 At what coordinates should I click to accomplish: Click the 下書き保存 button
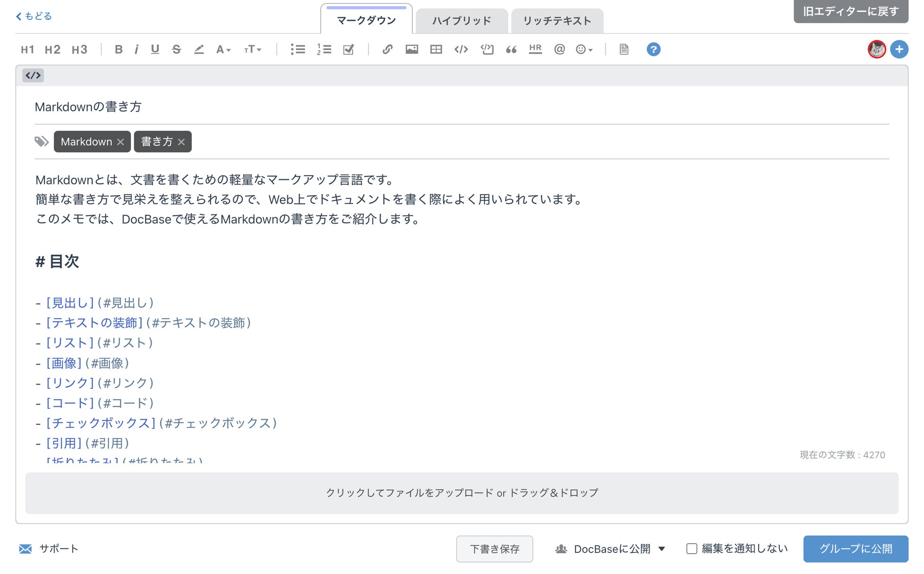(x=494, y=548)
